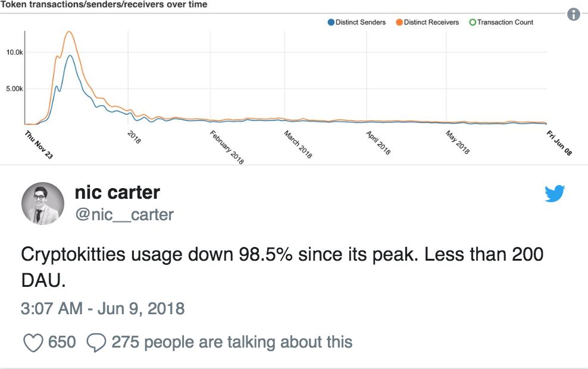Open nic carter's profile picture
This screenshot has width=588, height=369.
[x=43, y=203]
